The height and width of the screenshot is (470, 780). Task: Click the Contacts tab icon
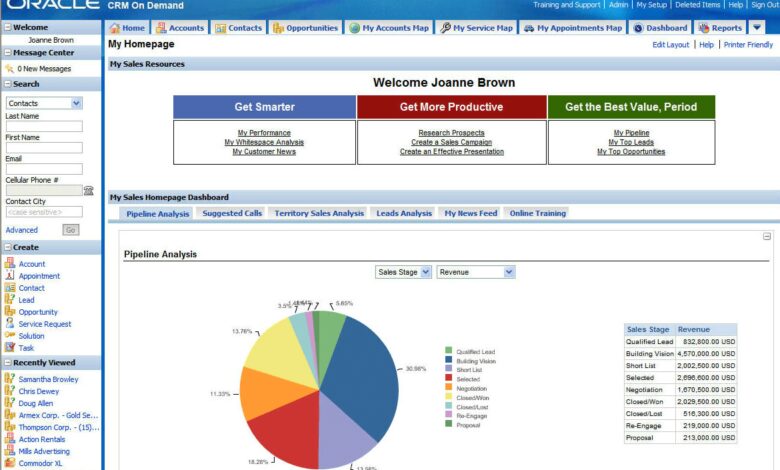[220, 28]
